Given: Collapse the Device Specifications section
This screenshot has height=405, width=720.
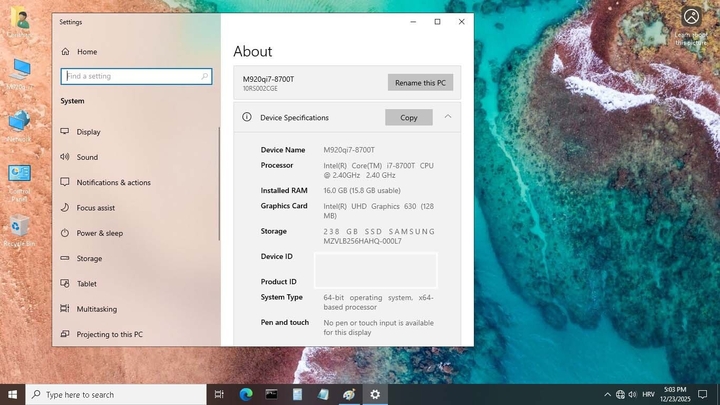Looking at the screenshot, I should tap(447, 117).
